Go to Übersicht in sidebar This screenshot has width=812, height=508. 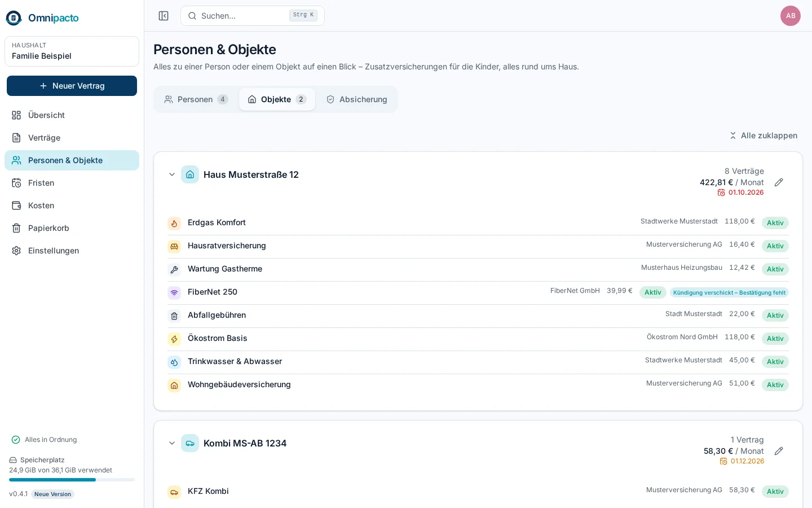pyautogui.click(x=72, y=115)
